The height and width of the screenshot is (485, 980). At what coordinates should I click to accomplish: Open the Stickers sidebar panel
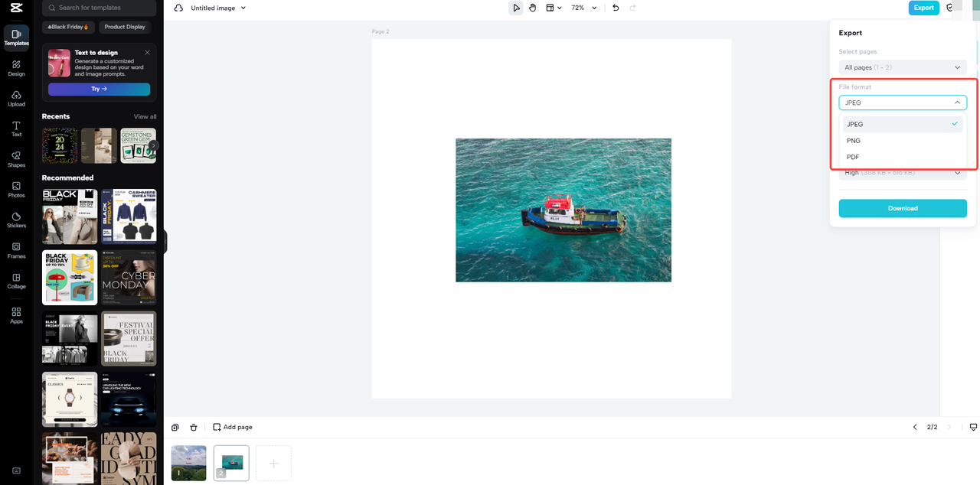pyautogui.click(x=16, y=220)
